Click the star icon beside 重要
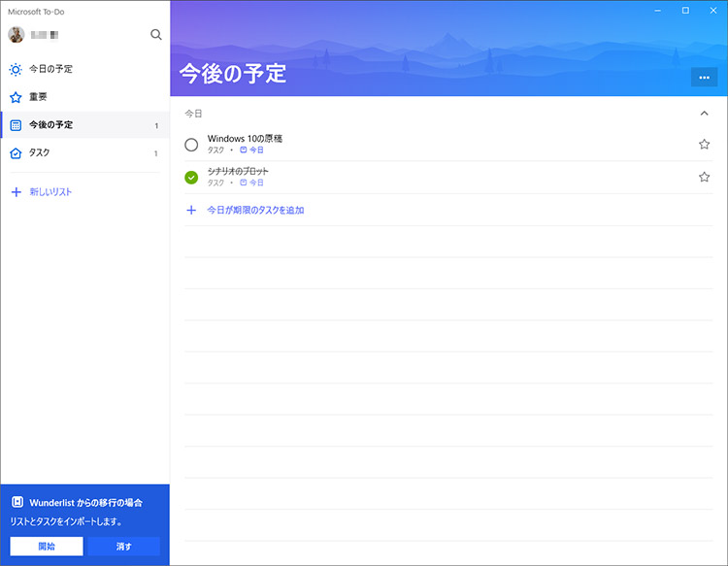This screenshot has height=566, width=728. pyautogui.click(x=16, y=97)
